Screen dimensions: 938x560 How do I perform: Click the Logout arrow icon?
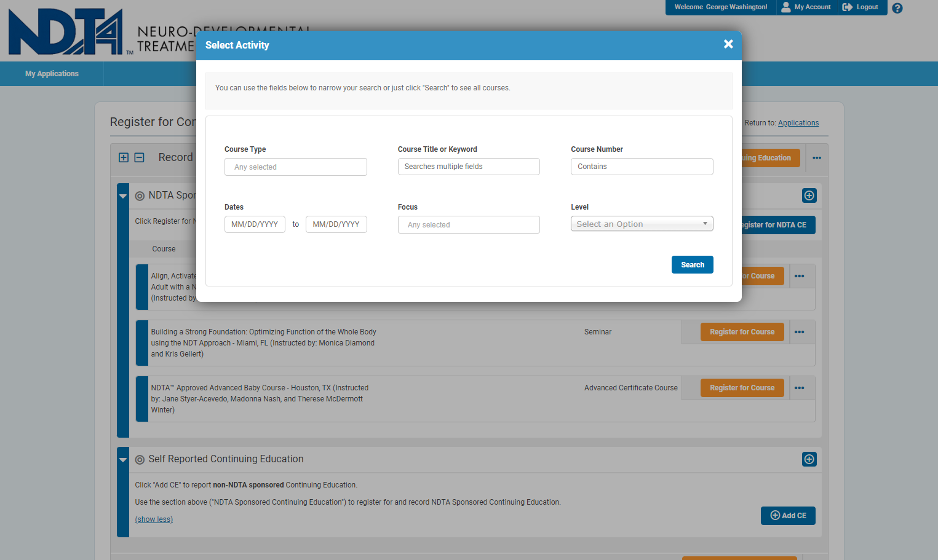pyautogui.click(x=848, y=7)
